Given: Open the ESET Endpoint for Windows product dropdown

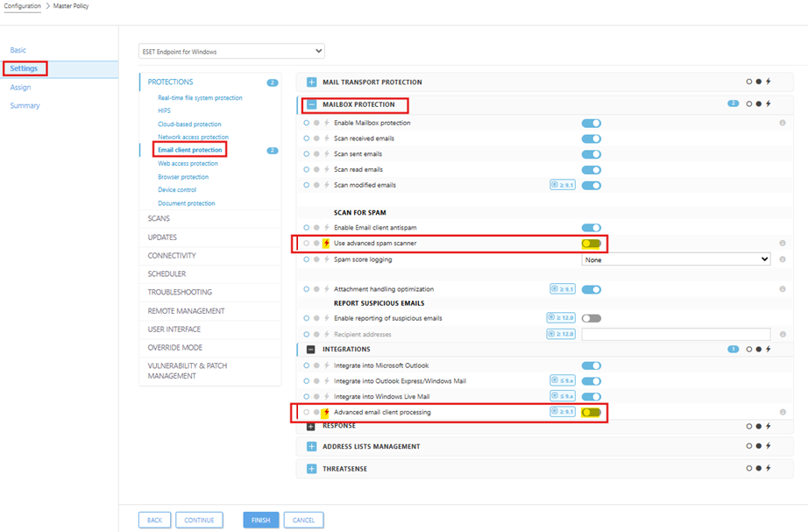Looking at the screenshot, I should coord(231,51).
